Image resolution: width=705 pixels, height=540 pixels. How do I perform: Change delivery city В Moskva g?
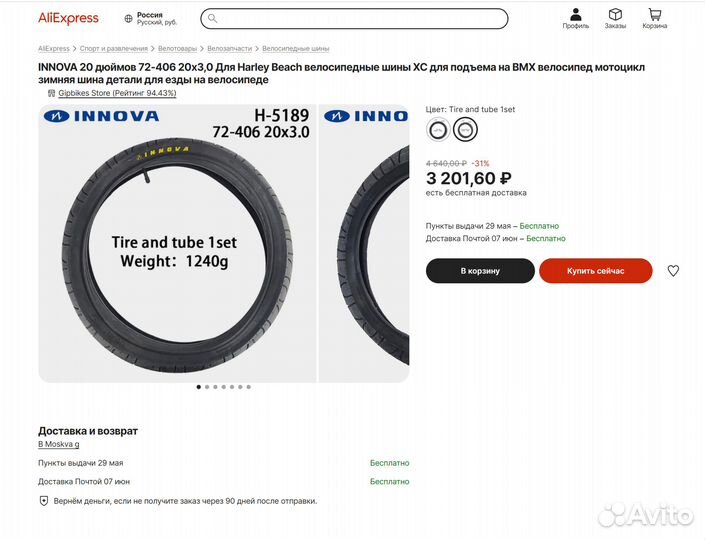[x=58, y=444]
